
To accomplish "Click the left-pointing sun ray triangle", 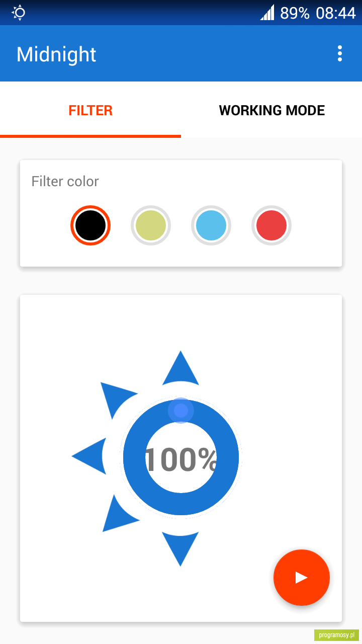I will 89,456.
